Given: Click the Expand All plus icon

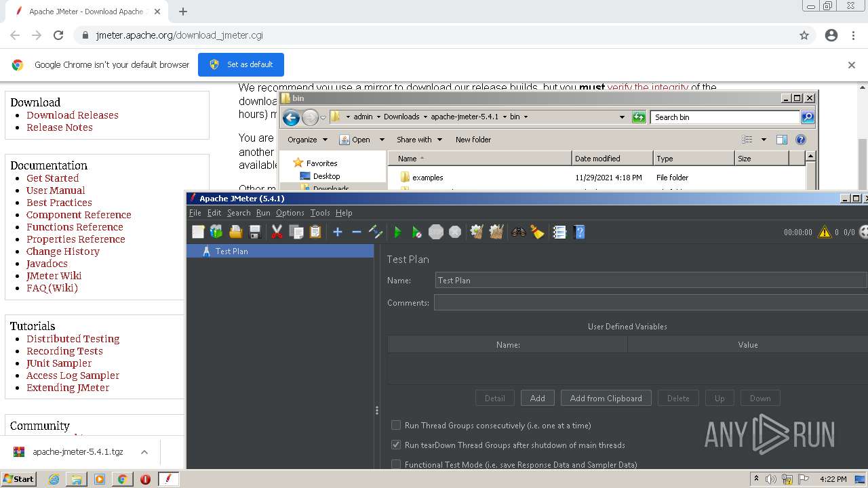Looking at the screenshot, I should tap(338, 232).
